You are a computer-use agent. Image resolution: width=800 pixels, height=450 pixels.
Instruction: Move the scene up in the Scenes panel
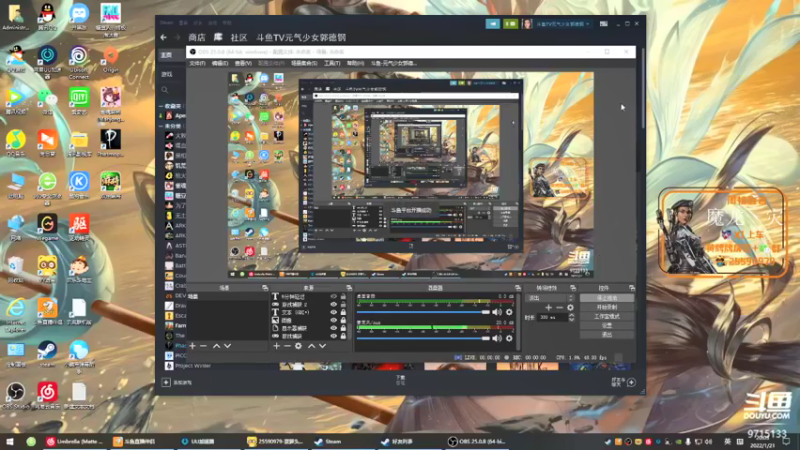216,346
